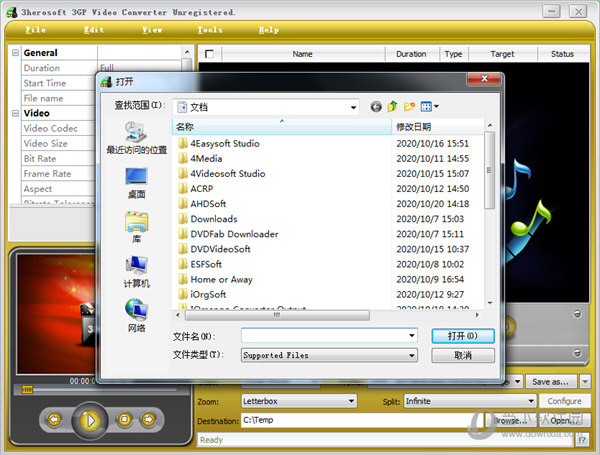Viewport: 600px width, 455px height.
Task: Expand the file name combo box arrow
Action: (412, 336)
